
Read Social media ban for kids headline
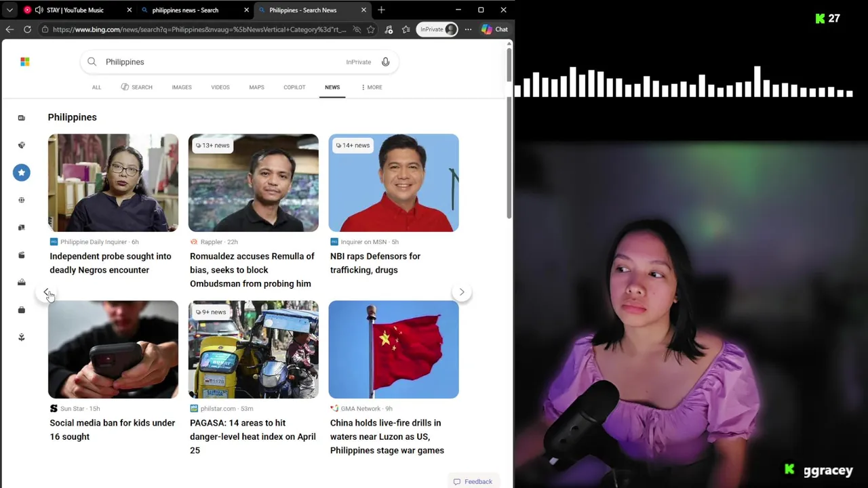pyautogui.click(x=113, y=430)
